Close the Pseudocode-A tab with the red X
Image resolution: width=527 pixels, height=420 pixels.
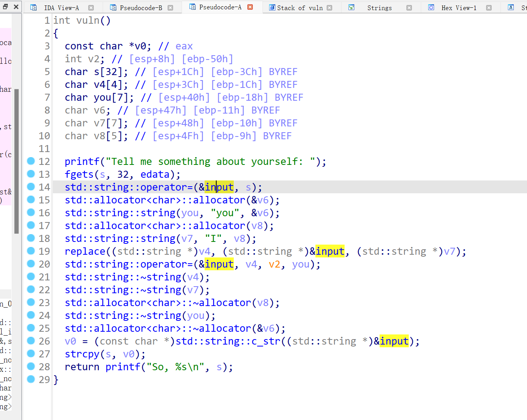250,7
